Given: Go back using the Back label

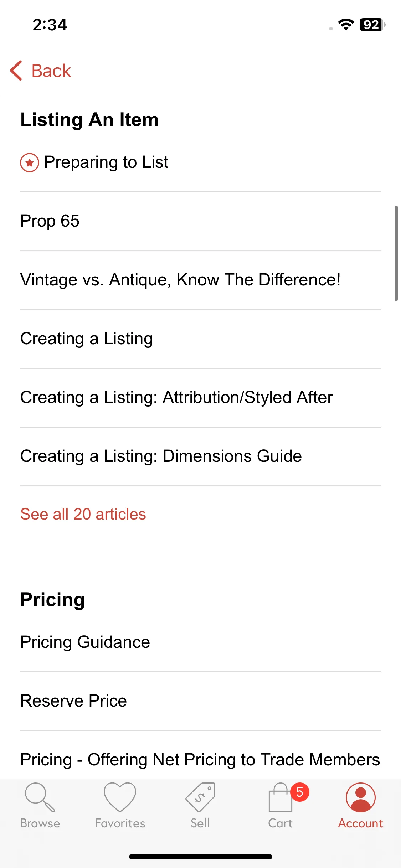Looking at the screenshot, I should (x=51, y=71).
